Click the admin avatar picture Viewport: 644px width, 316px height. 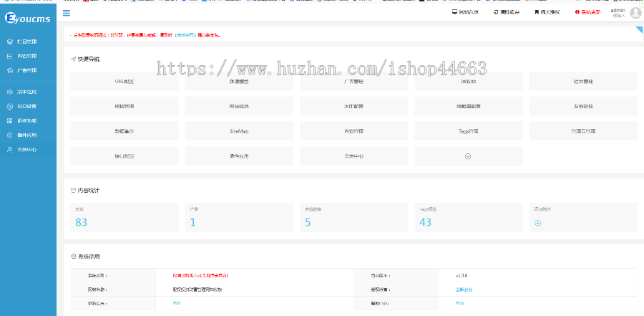pos(636,13)
